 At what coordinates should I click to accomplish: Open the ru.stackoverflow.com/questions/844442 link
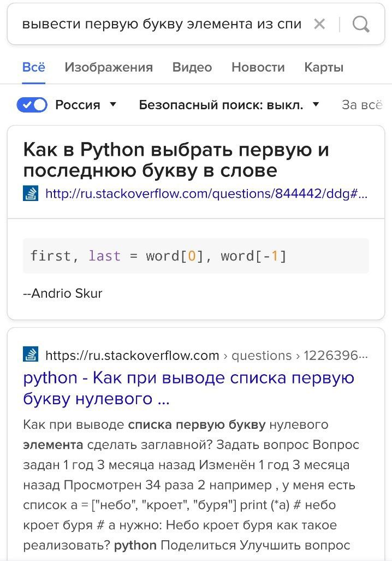[x=206, y=193]
